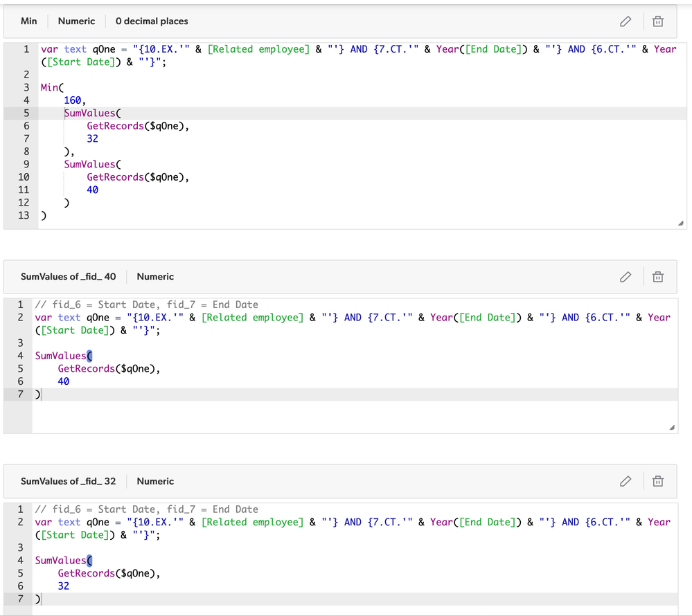This screenshot has height=616, width=692.
Task: Click [Start Date] in Min editor wrapped line
Action: [81, 62]
